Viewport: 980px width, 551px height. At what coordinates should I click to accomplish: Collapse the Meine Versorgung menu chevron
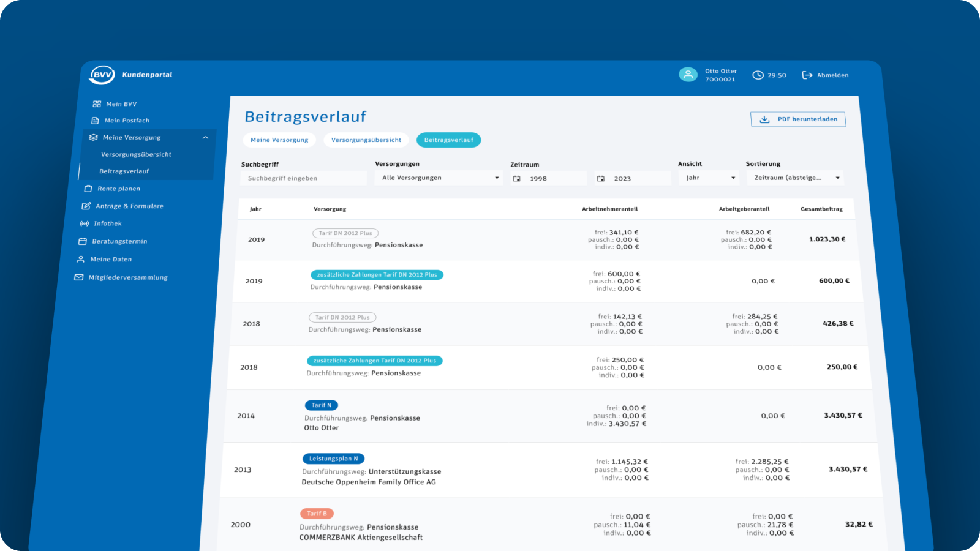(x=206, y=138)
